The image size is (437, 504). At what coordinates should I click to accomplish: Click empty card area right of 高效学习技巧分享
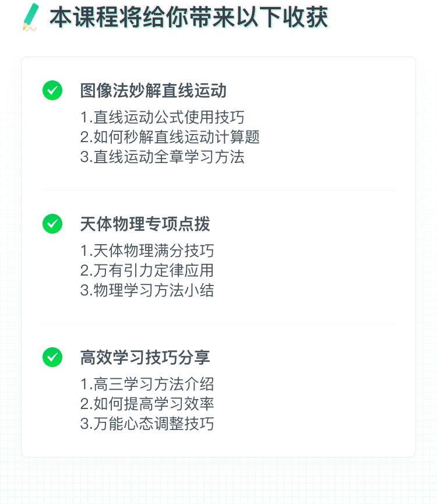308,357
